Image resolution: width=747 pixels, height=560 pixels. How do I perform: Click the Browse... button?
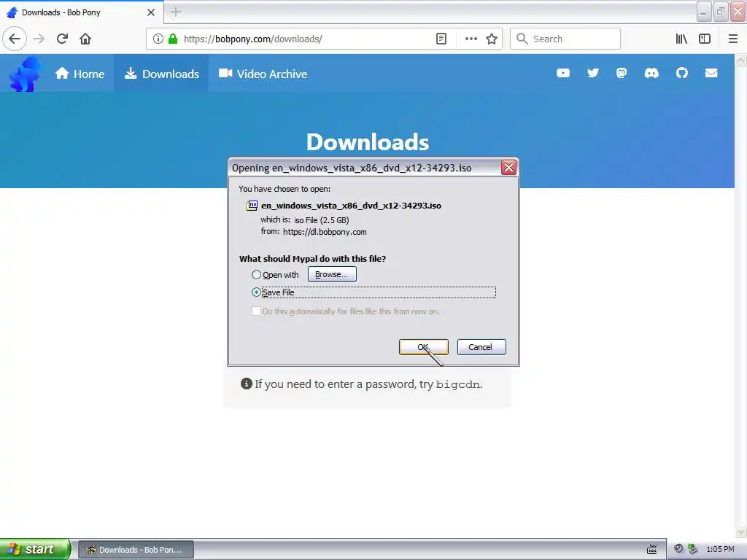[x=332, y=274]
